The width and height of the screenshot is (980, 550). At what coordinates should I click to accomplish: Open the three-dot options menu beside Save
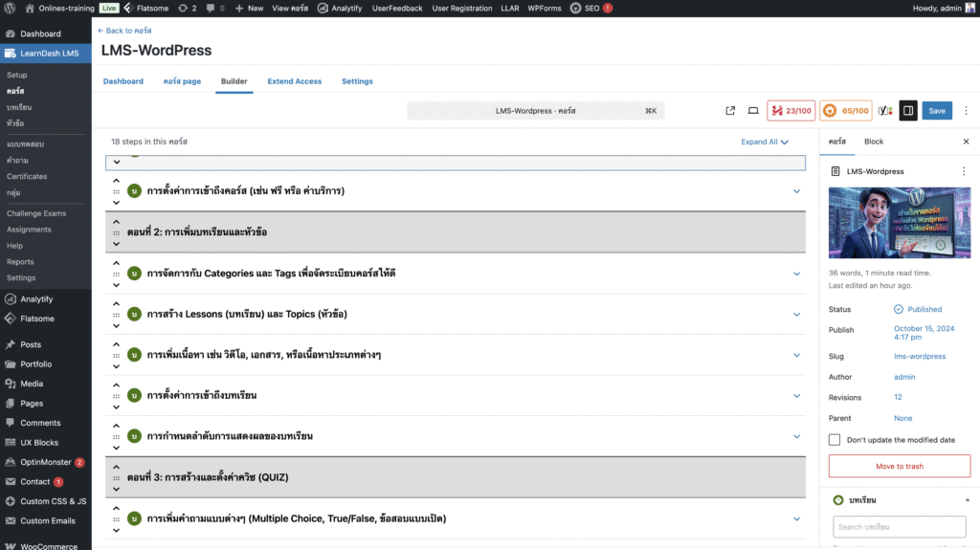click(965, 111)
